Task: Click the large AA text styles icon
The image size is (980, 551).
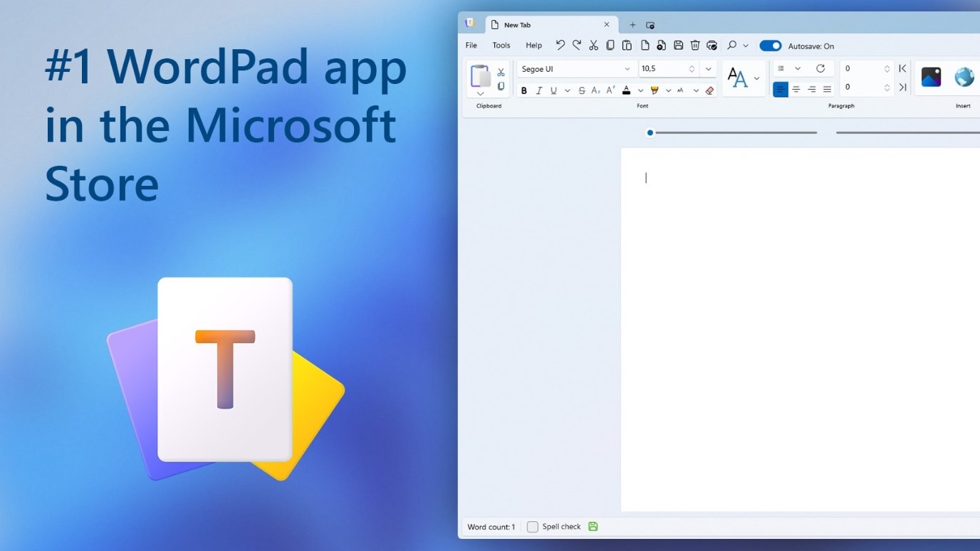Action: (x=738, y=78)
